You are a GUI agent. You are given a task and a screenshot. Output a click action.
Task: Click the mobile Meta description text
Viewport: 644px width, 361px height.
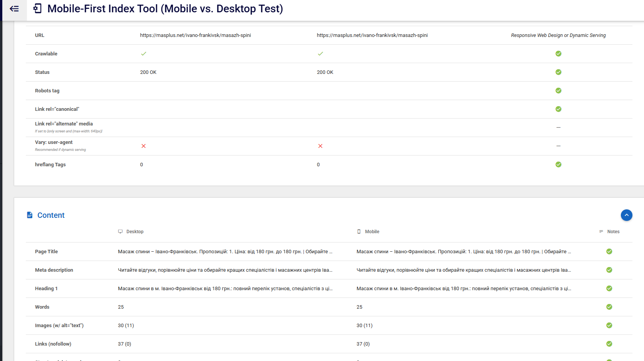pos(464,270)
